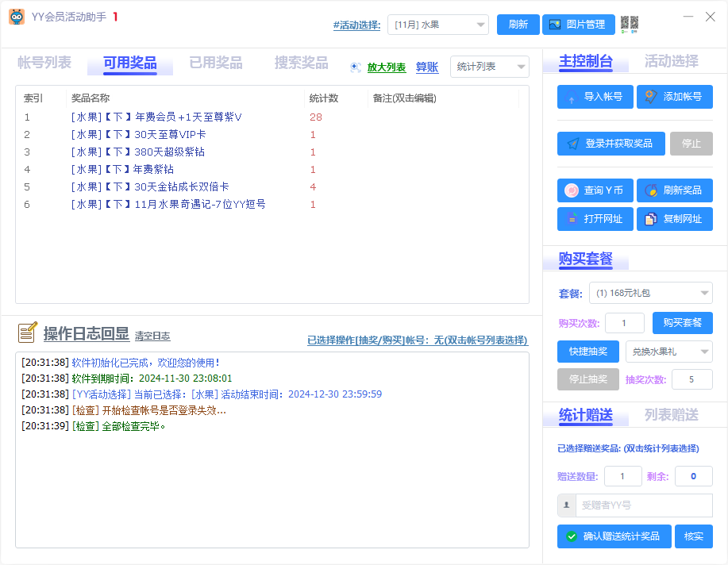This screenshot has width=728, height=565.
Task: Click the notepad icon beside 操作日志回显
Action: (28, 332)
